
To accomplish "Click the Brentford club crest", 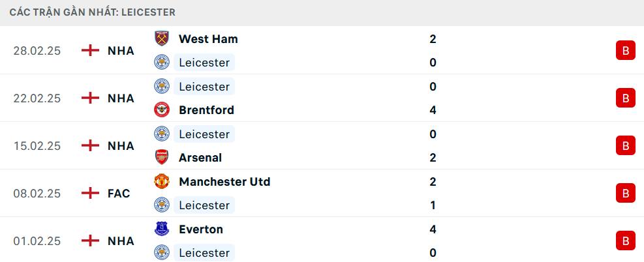I will pyautogui.click(x=161, y=109).
